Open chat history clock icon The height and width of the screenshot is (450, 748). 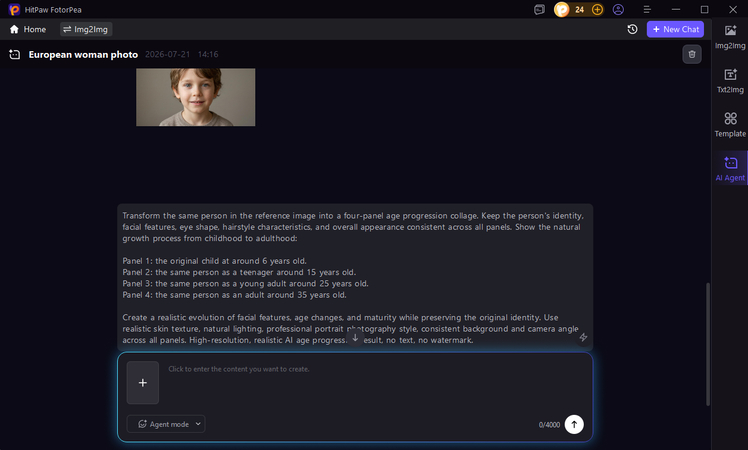pyautogui.click(x=632, y=29)
